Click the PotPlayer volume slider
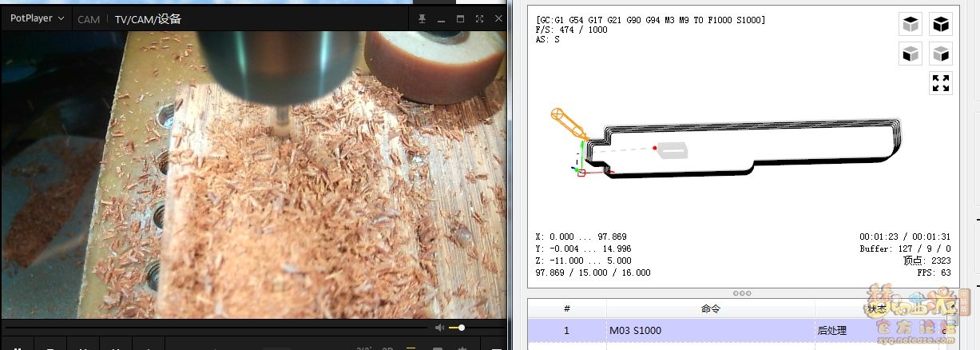 point(457,328)
